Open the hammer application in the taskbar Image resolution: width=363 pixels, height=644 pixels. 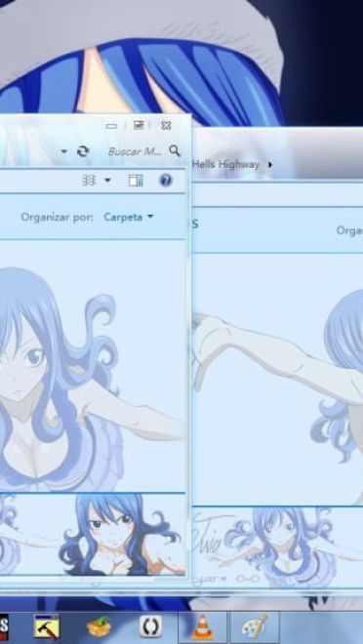tap(47, 626)
